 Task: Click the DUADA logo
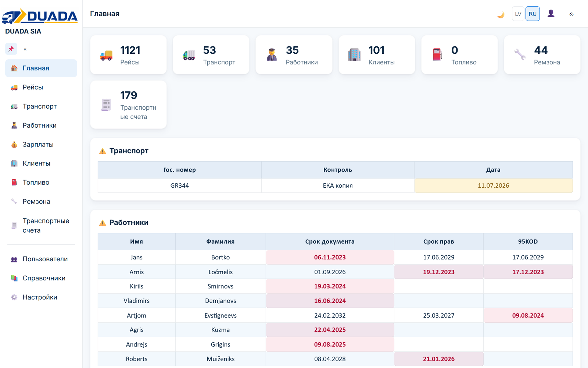coord(40,17)
